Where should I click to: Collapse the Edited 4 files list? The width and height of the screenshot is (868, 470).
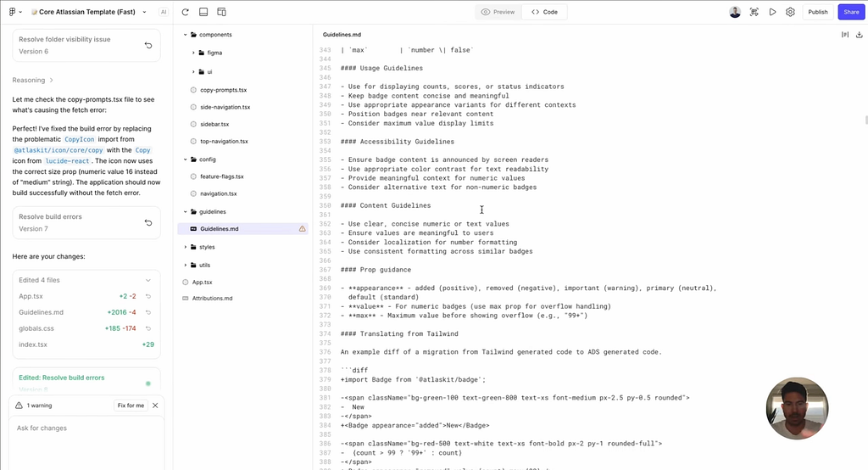point(147,281)
